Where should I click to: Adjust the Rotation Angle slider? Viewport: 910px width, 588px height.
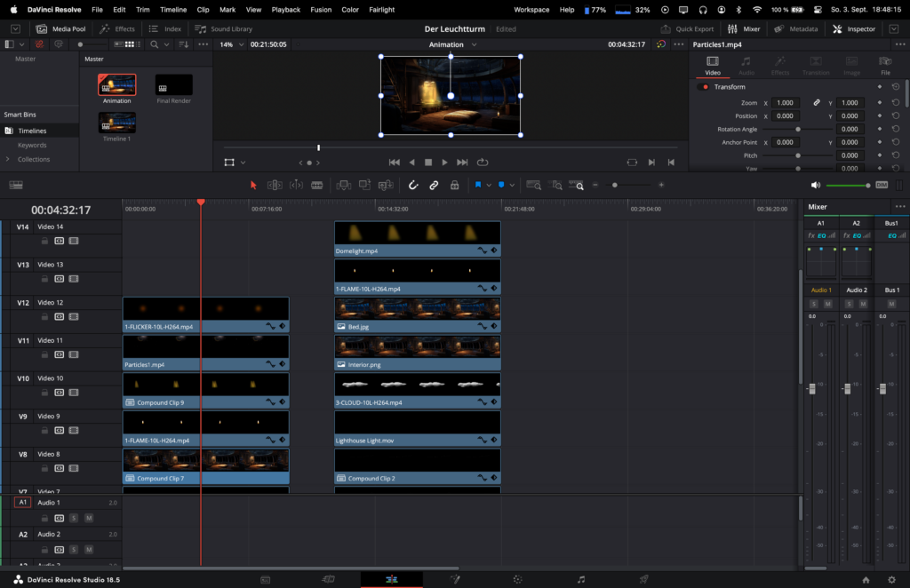click(x=797, y=130)
